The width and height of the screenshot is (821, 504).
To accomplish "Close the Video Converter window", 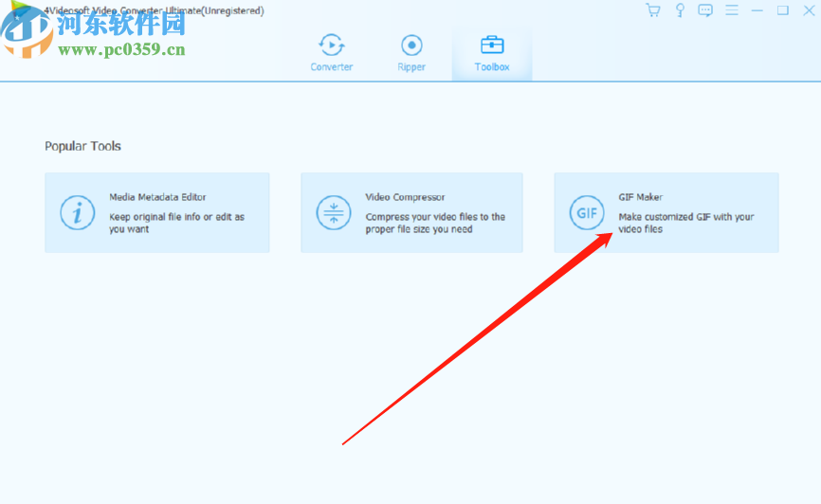I will (x=809, y=10).
